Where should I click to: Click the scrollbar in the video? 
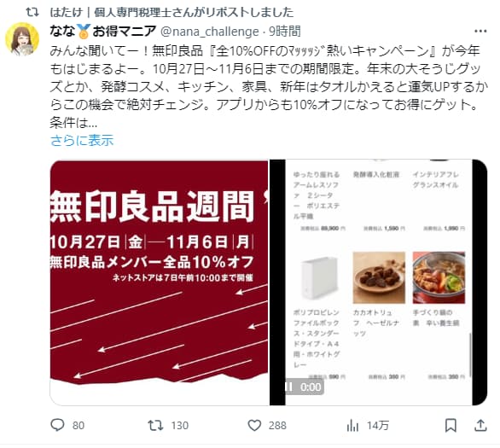470,355
